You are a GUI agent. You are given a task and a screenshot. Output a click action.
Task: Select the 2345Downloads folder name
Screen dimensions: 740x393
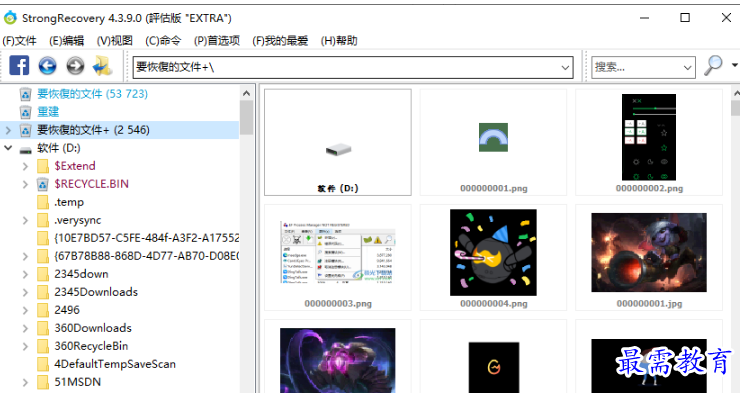pos(96,292)
